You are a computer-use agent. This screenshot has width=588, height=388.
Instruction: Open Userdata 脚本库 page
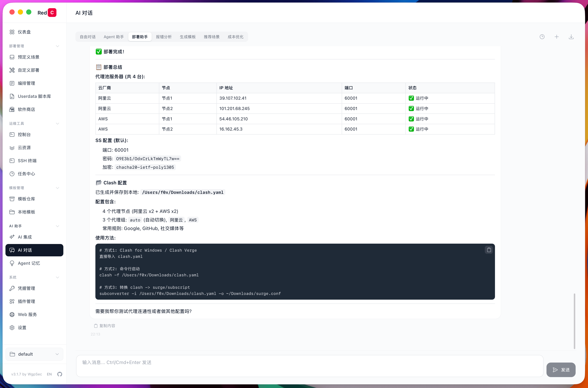(x=34, y=96)
